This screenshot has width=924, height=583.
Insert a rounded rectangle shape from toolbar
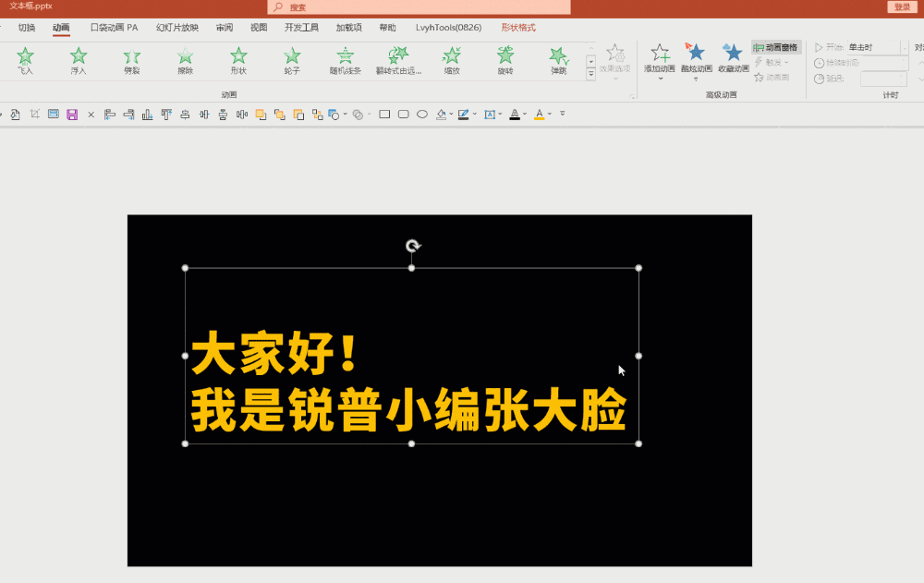point(403,115)
